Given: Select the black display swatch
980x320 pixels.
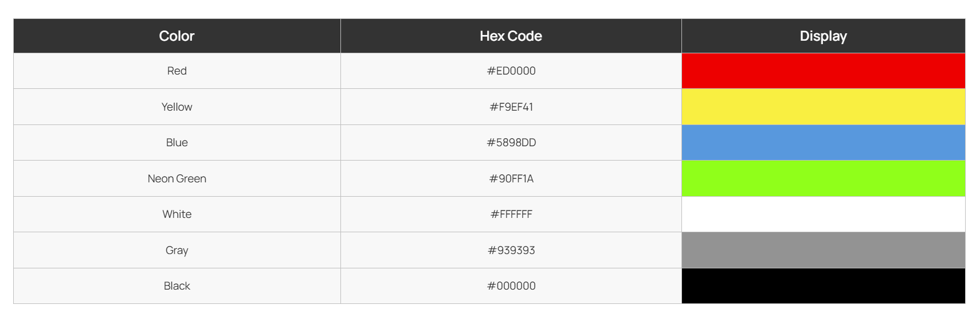Looking at the screenshot, I should pyautogui.click(x=823, y=286).
